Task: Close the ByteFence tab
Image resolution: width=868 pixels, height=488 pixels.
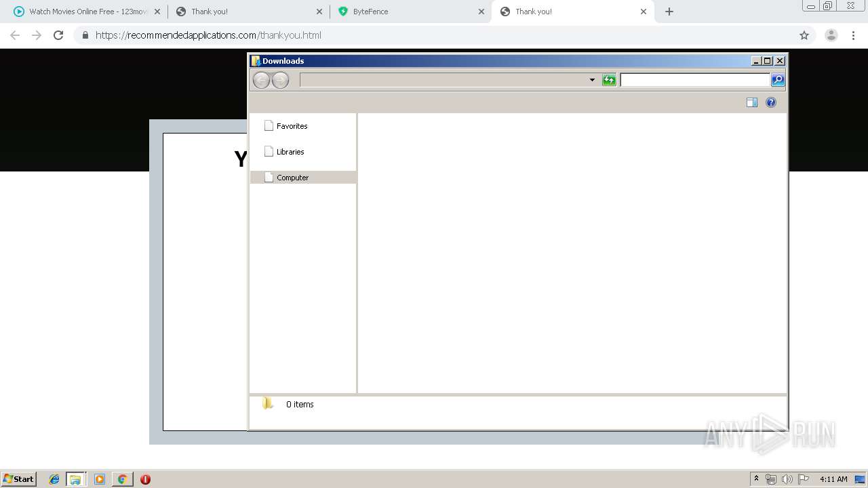Action: (x=481, y=12)
